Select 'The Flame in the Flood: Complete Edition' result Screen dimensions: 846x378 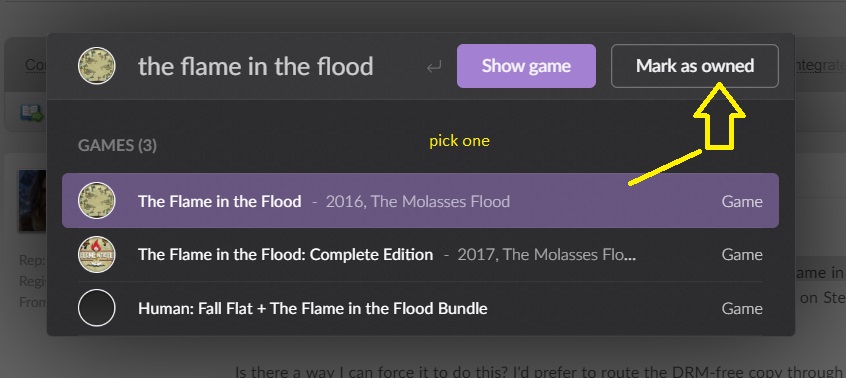(x=285, y=255)
